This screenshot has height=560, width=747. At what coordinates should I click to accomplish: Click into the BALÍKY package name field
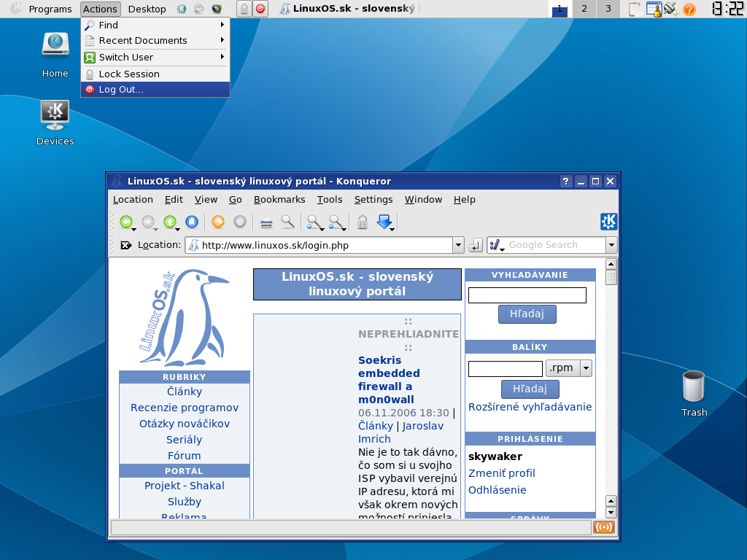(x=506, y=368)
